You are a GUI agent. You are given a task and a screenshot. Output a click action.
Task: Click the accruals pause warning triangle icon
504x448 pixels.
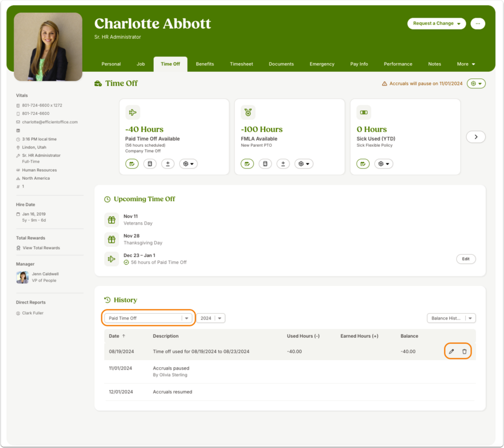tap(384, 84)
